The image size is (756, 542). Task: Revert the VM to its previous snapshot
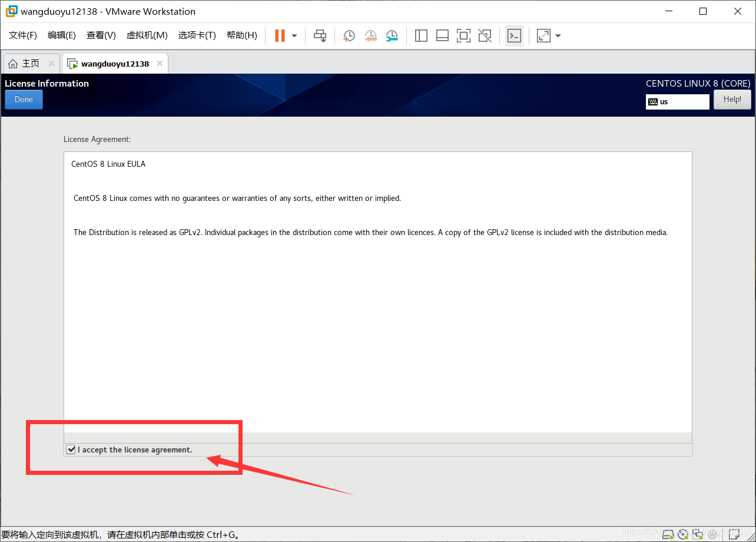tap(370, 35)
